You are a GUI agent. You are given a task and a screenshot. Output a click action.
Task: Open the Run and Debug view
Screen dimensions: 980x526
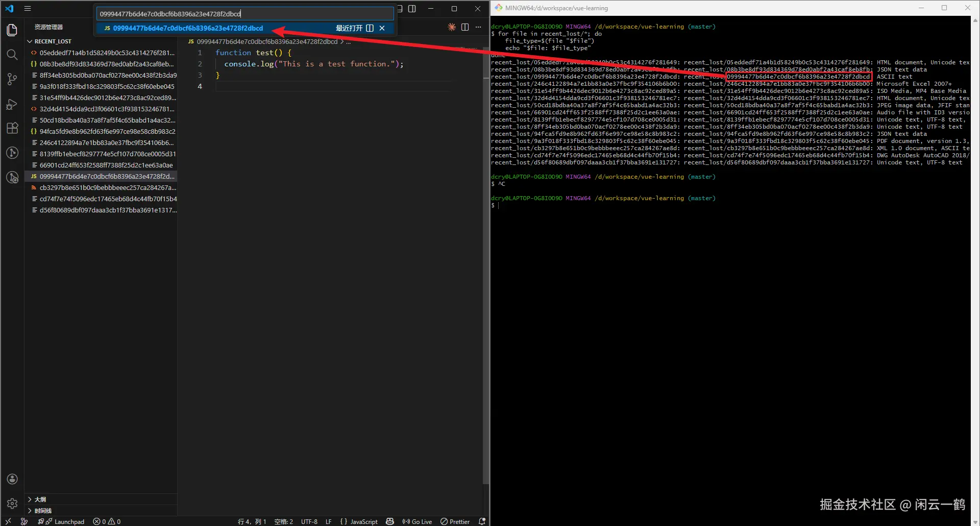click(12, 104)
